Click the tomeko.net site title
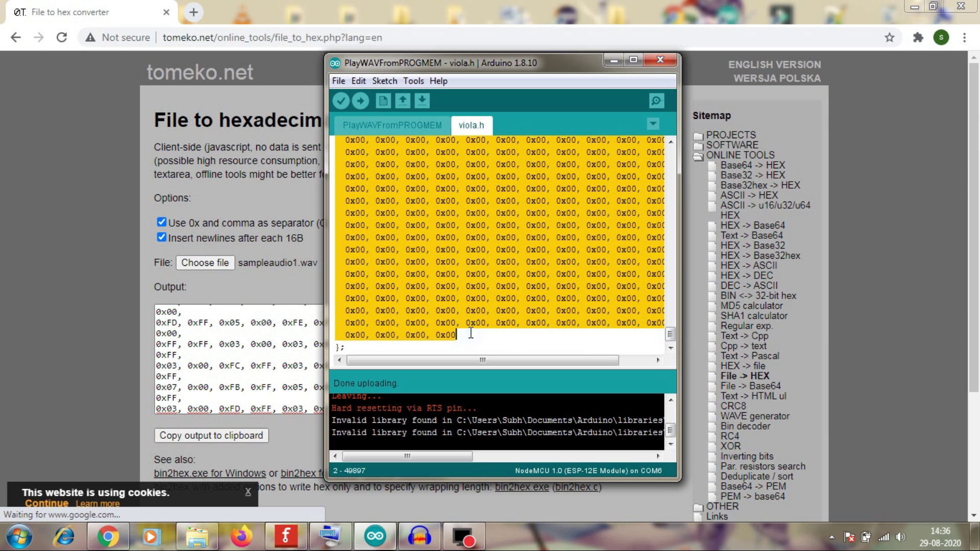This screenshot has height=551, width=980. click(200, 72)
